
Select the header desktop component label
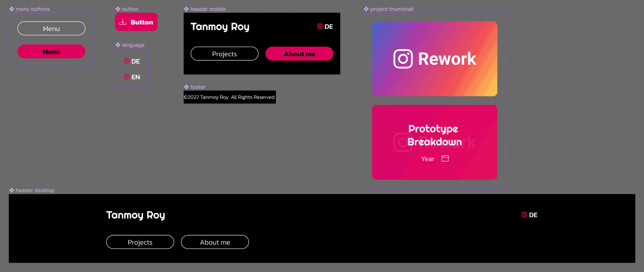pos(32,190)
